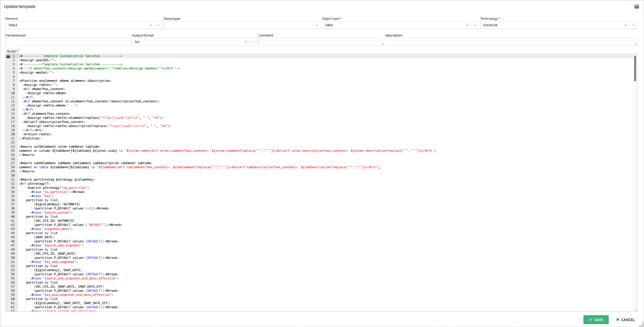Click the window icon beside script line 1

pyautogui.click(x=8, y=56)
